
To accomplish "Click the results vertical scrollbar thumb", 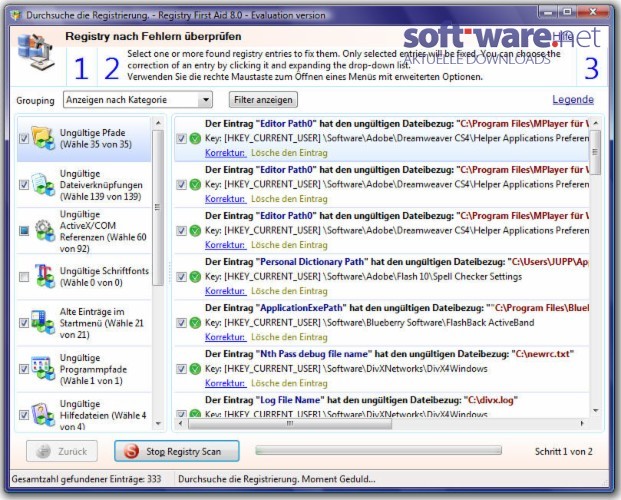I will pyautogui.click(x=595, y=152).
